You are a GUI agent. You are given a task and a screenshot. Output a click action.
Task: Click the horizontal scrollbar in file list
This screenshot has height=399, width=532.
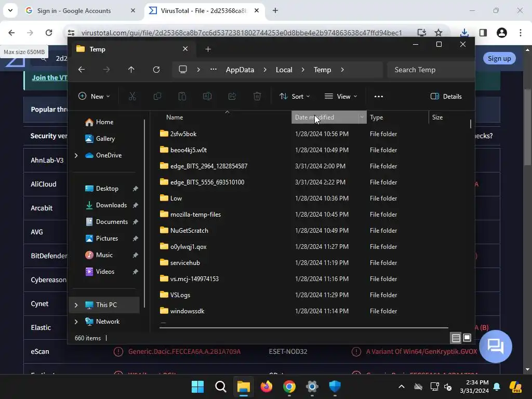(x=303, y=328)
